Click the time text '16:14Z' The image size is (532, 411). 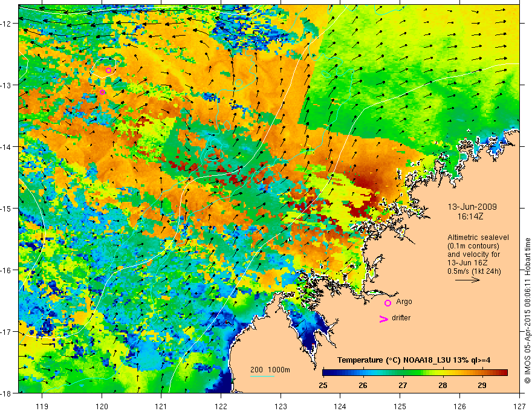tap(470, 216)
